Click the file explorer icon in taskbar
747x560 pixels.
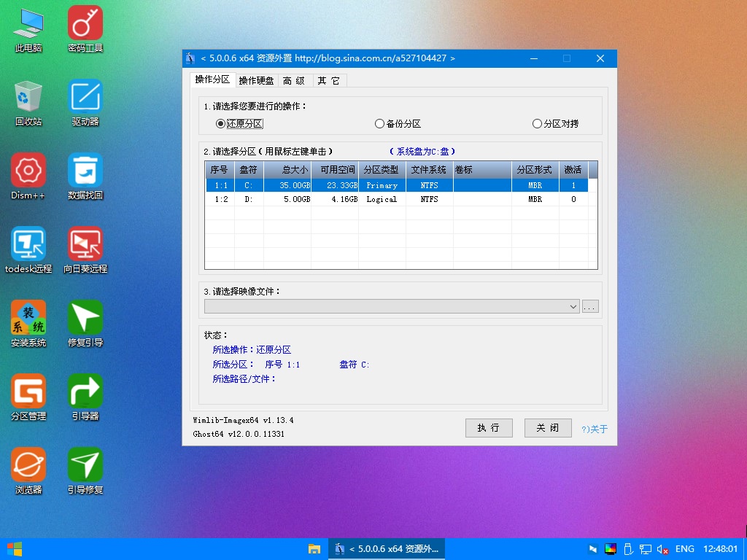pyautogui.click(x=314, y=549)
